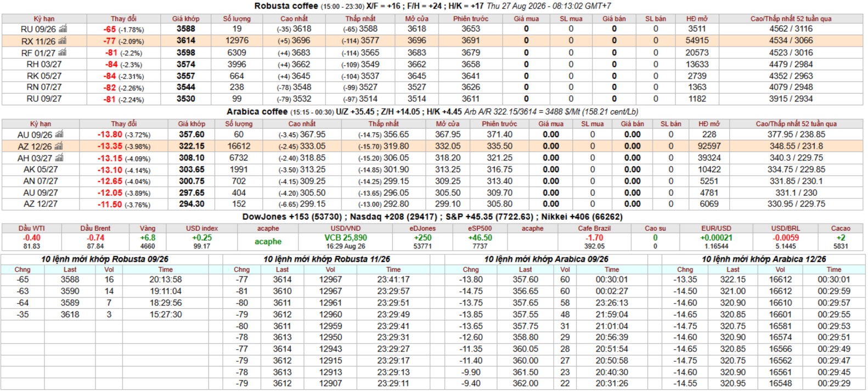Click the Cacao +2 value
The height and width of the screenshot is (392, 868).
pyautogui.click(x=841, y=238)
